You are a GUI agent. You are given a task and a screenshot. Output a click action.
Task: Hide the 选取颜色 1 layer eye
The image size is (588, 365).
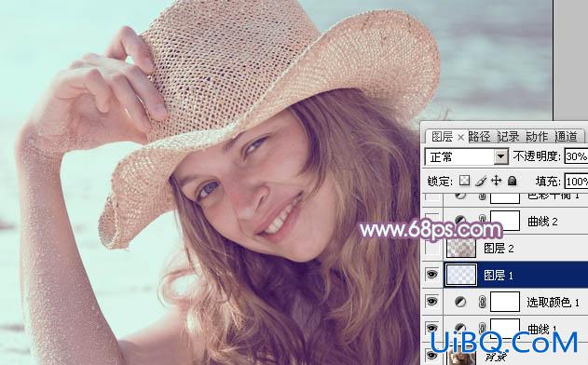tap(432, 302)
